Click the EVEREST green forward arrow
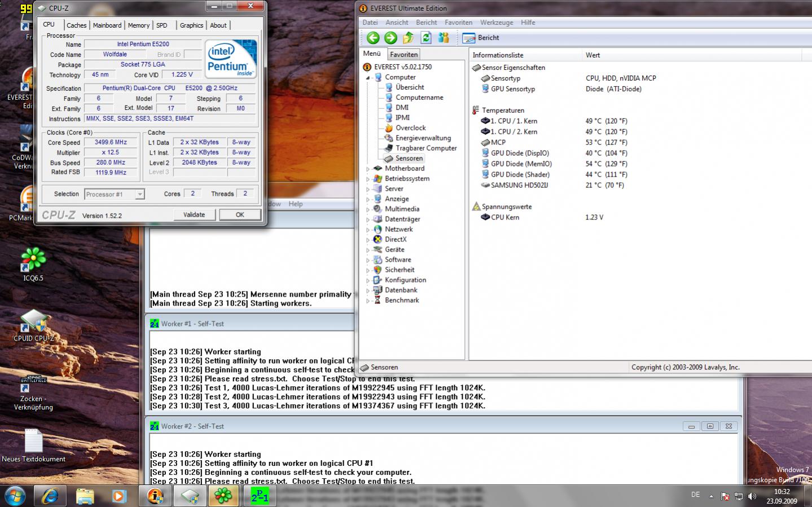The height and width of the screenshot is (507, 812). (390, 38)
